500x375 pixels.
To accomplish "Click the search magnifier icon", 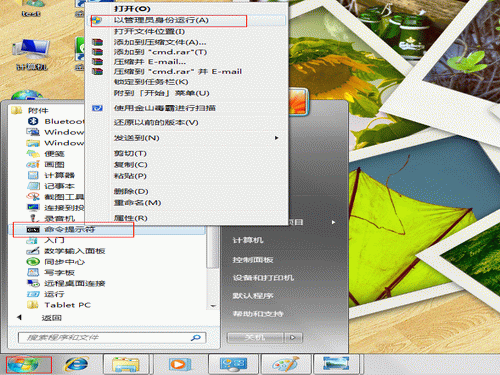I will [196, 338].
